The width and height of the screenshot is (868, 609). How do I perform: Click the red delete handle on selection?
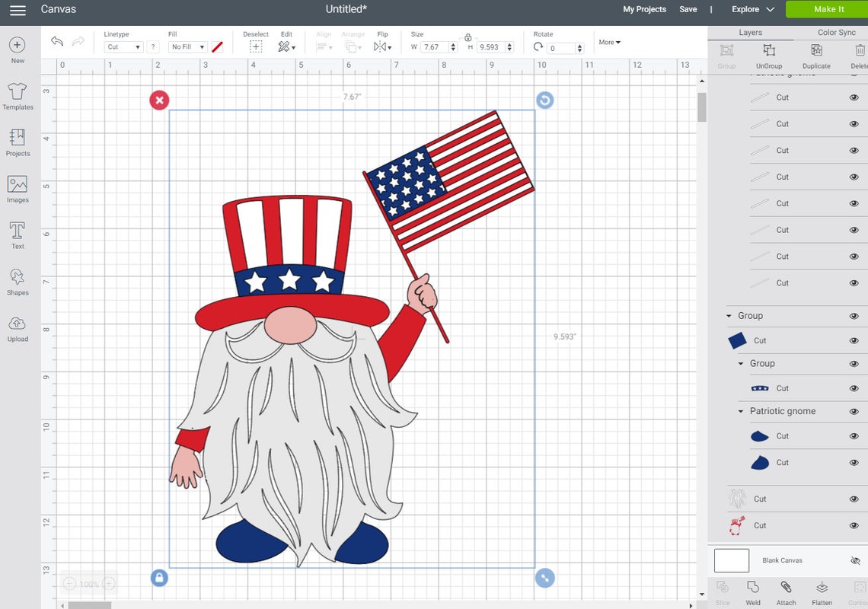click(x=159, y=100)
